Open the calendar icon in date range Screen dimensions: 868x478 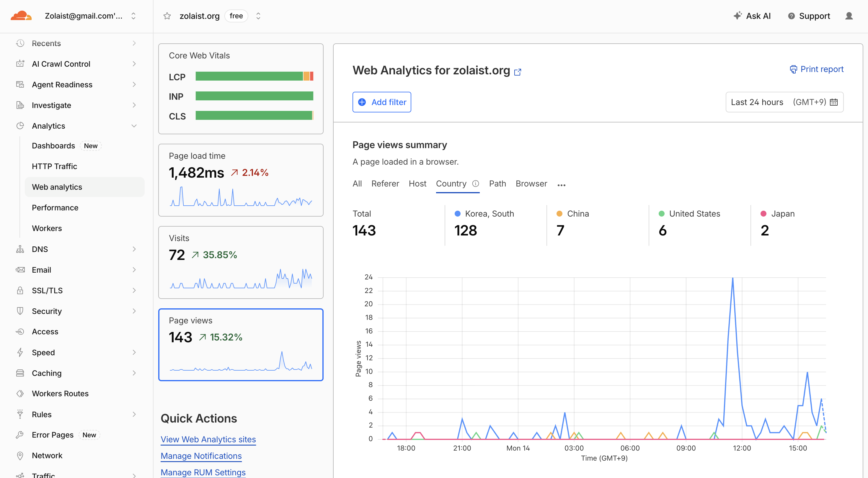(x=834, y=102)
